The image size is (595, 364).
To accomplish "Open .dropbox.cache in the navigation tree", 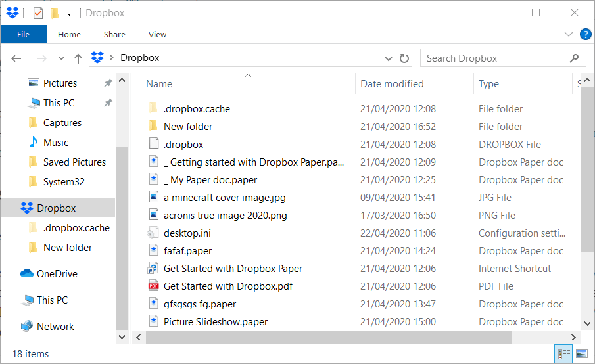I will 76,227.
